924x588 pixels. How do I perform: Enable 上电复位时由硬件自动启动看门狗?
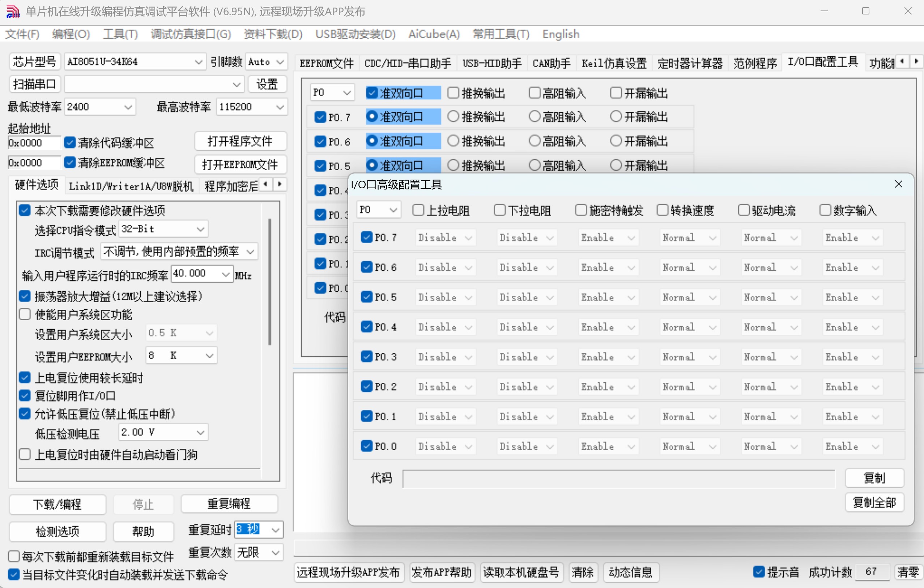[x=25, y=454]
